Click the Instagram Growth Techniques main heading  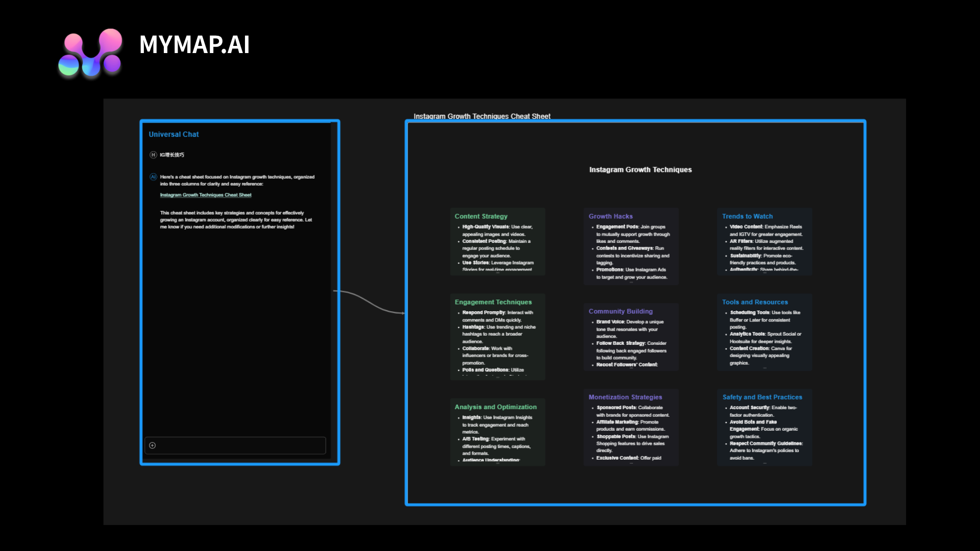point(641,170)
